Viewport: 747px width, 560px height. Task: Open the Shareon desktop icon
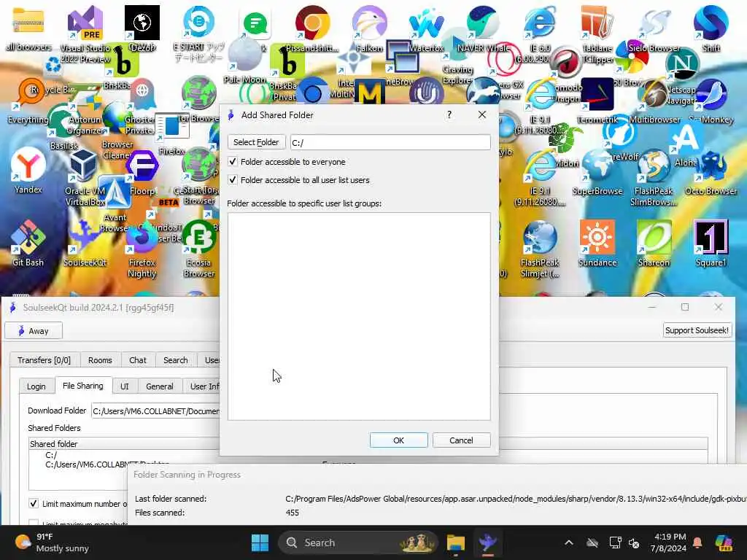pos(654,242)
